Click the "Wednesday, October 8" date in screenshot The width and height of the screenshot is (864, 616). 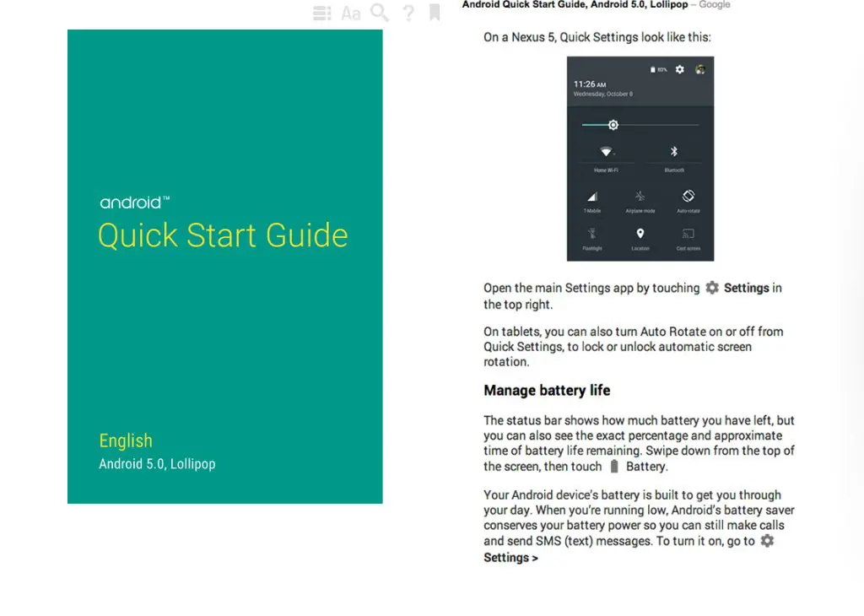click(603, 95)
